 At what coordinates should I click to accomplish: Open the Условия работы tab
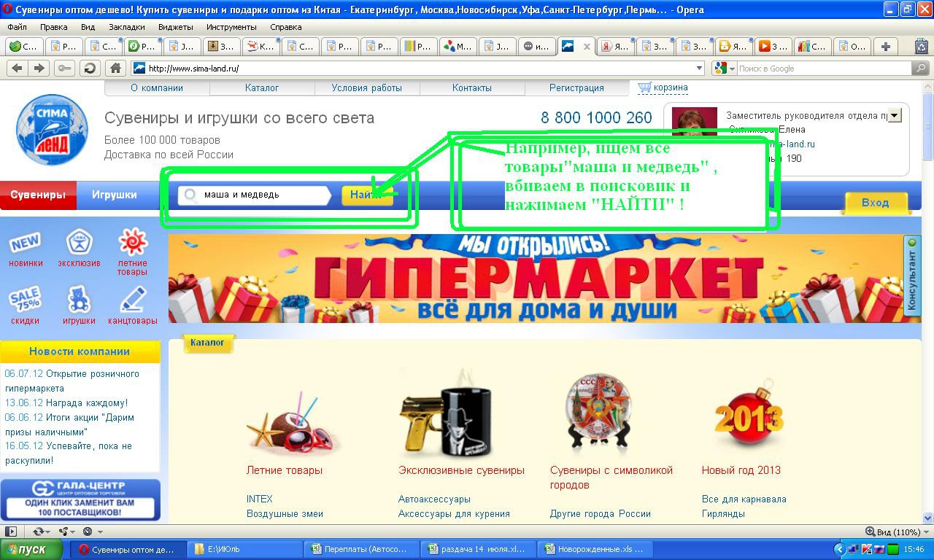click(x=367, y=87)
